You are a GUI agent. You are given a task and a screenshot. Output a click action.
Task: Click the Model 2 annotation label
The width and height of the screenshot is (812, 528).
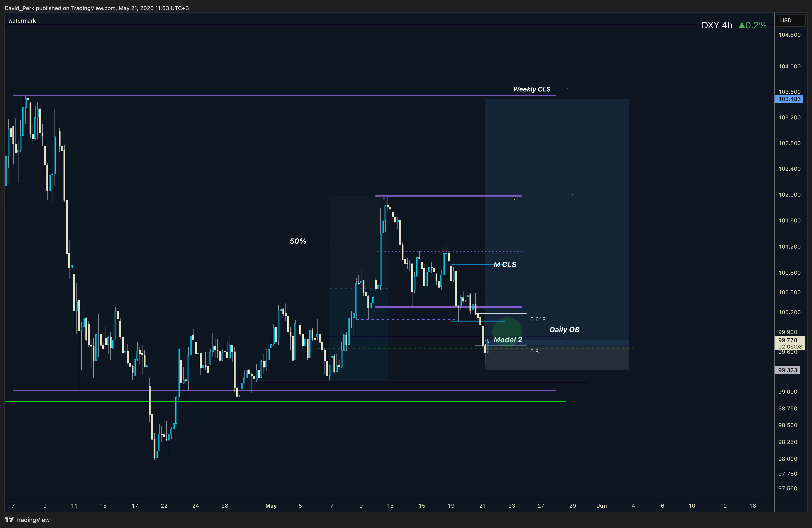pos(508,340)
